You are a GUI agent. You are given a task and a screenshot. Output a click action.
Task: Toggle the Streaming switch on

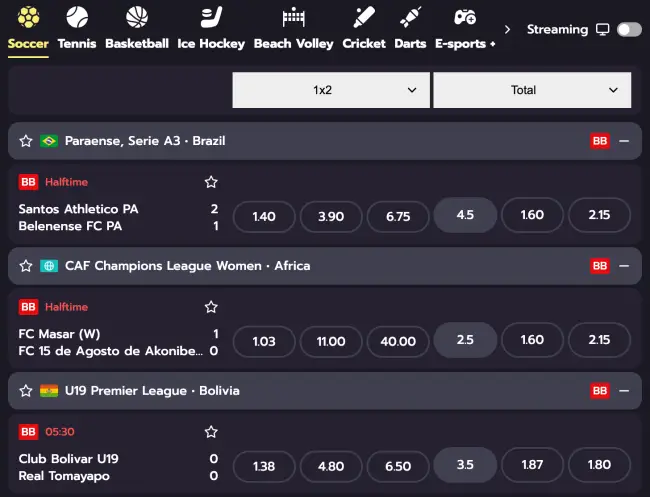coord(629,30)
